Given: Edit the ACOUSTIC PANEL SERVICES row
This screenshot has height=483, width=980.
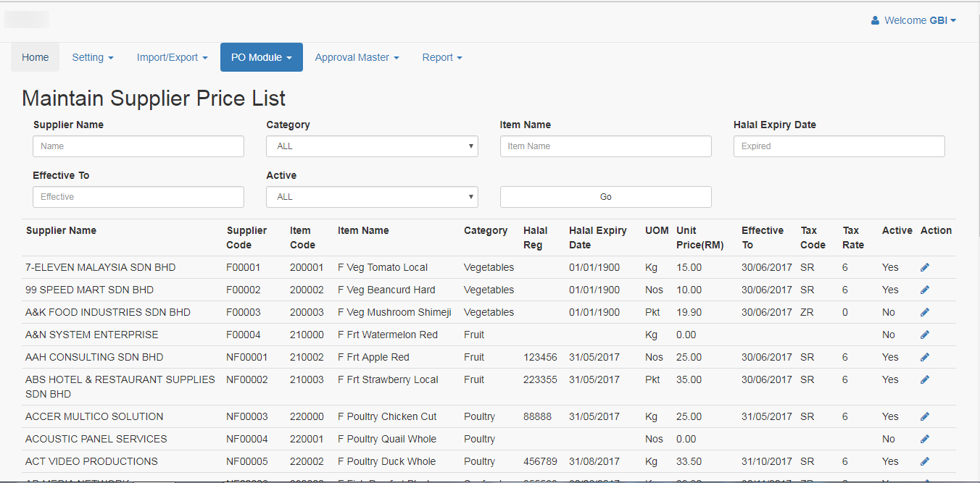Looking at the screenshot, I should 925,439.
